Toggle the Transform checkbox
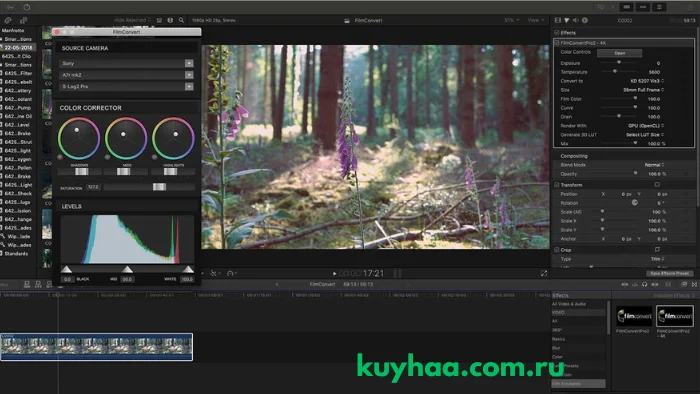Viewport: 700px width, 394px height. point(557,185)
